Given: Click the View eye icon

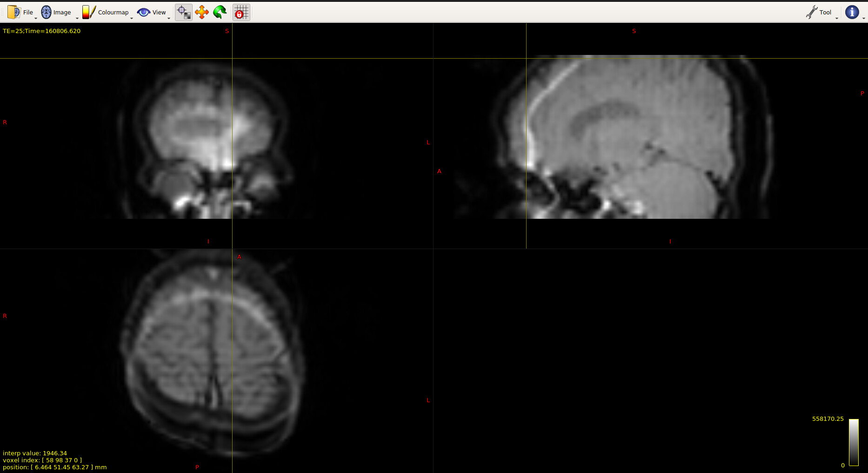Looking at the screenshot, I should tap(144, 12).
